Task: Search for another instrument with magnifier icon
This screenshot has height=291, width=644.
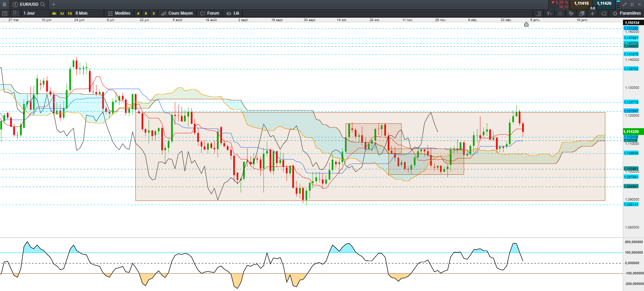Action: (43, 4)
